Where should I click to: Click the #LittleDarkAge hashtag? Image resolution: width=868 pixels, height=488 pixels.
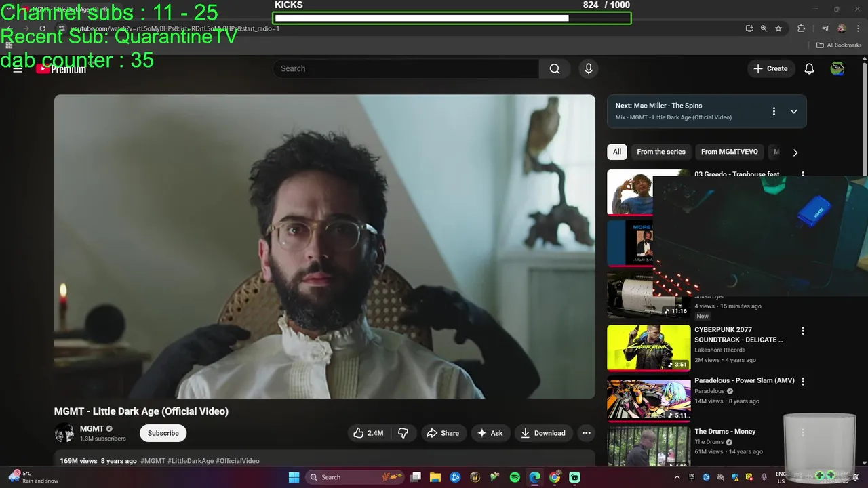pos(191,461)
